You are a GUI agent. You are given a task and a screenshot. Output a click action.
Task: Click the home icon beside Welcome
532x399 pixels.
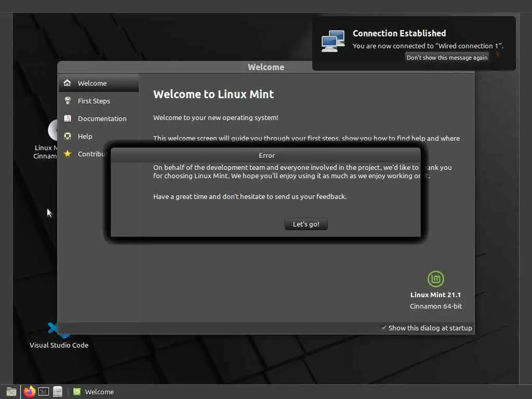(68, 83)
